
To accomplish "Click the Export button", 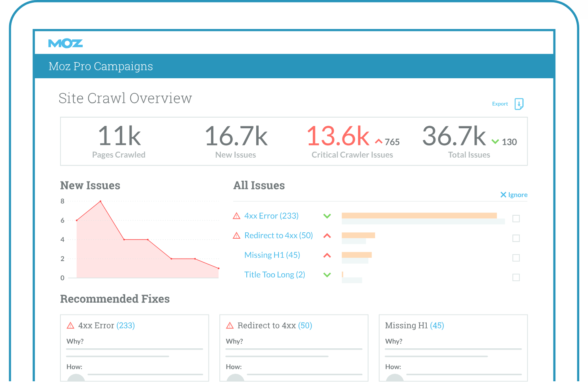I will 500,104.
